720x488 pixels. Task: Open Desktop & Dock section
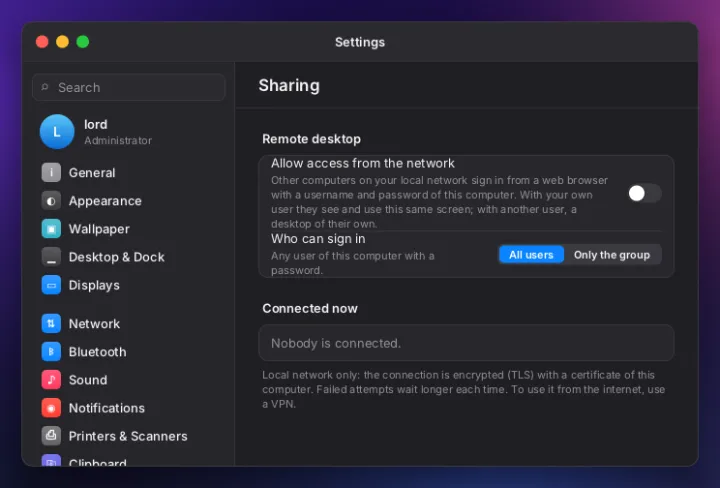[x=117, y=257]
